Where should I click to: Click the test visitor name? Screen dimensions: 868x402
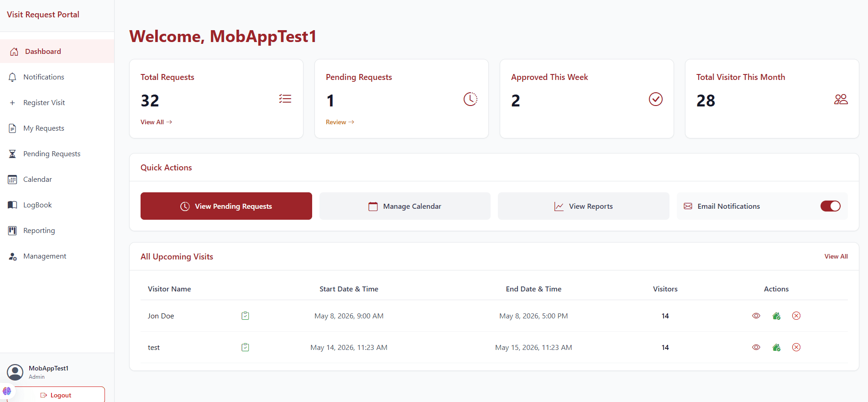tap(154, 348)
